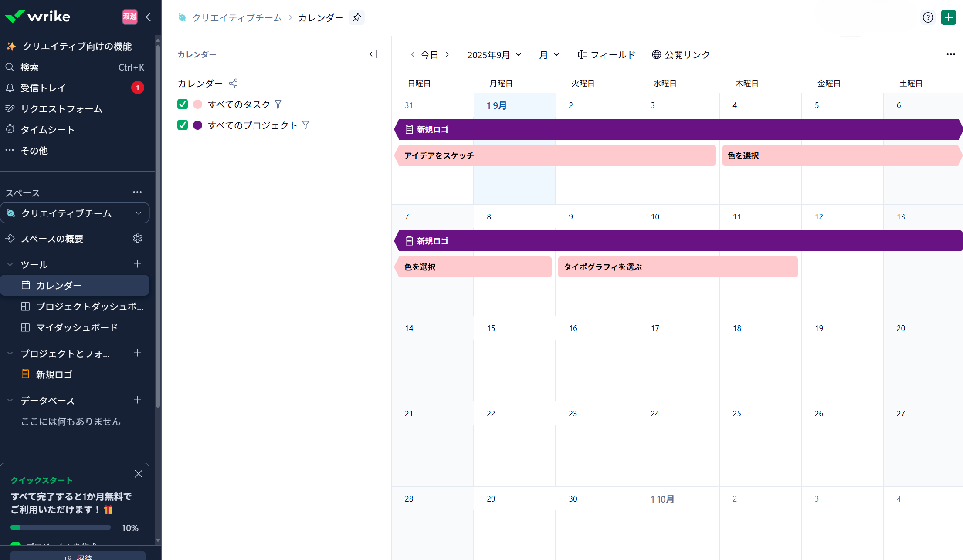Open the 受信トレイ inbox
Viewport: 963px width, 560px height.
[42, 88]
